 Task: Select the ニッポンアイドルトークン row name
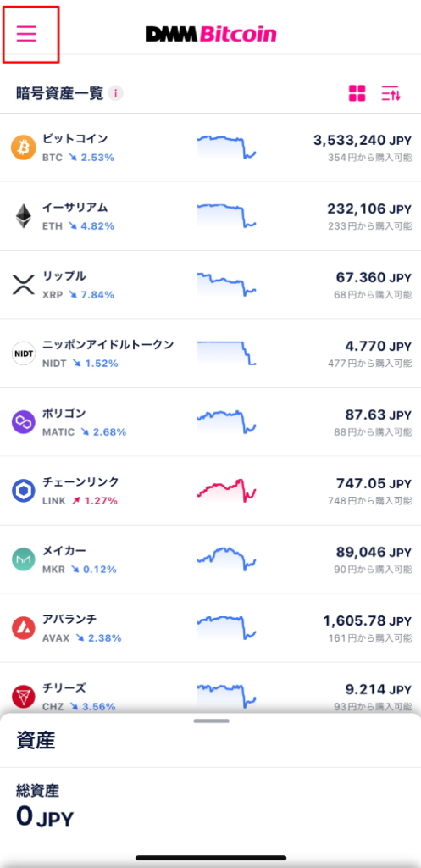point(108,345)
